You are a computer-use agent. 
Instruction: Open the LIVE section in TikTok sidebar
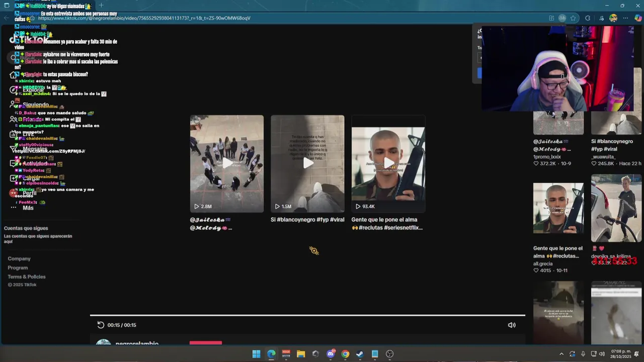tap(23, 134)
